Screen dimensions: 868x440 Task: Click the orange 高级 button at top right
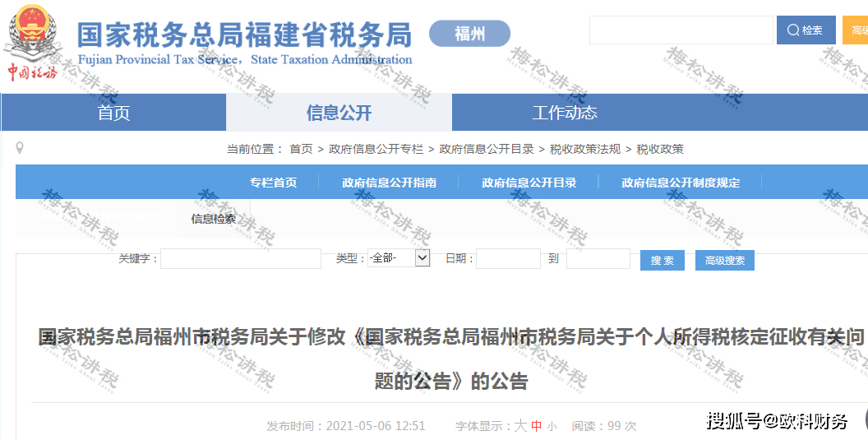(856, 30)
